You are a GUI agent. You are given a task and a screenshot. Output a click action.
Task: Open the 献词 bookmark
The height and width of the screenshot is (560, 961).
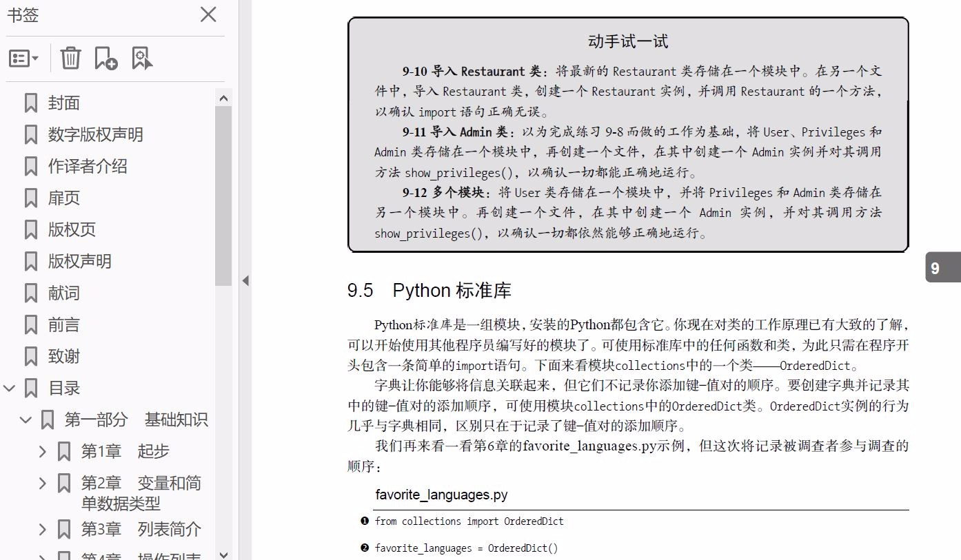[x=64, y=293]
